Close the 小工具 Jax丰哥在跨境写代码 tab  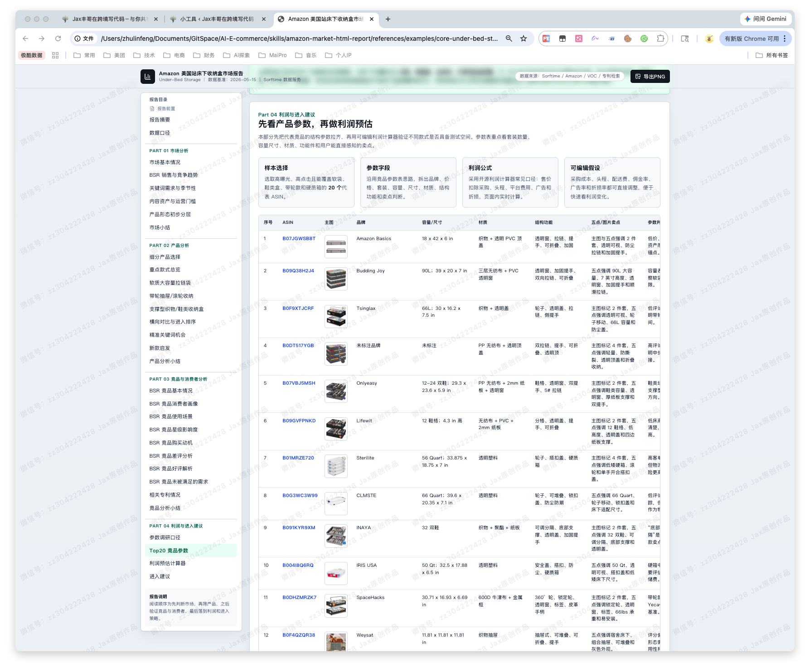[264, 19]
